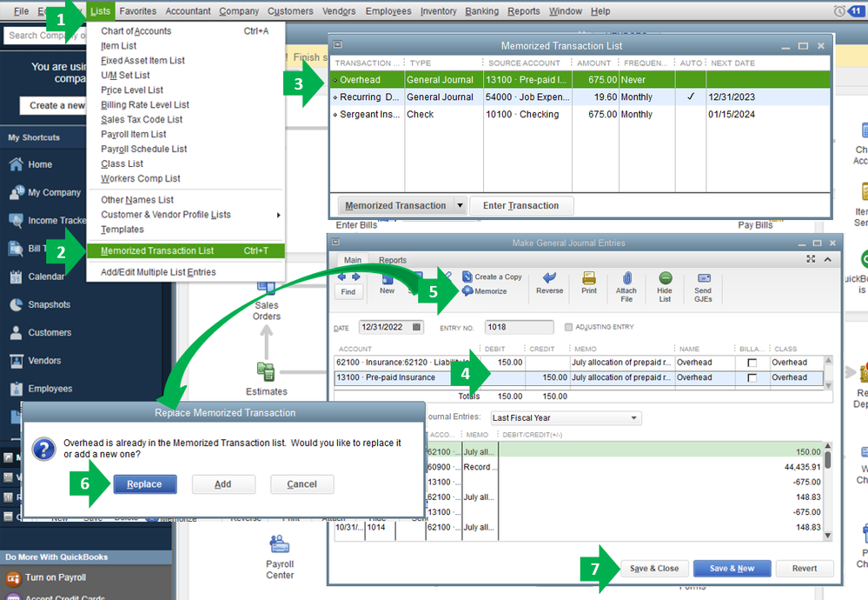868x600 pixels.
Task: Click the reminders clock icon
Action: click(x=840, y=11)
